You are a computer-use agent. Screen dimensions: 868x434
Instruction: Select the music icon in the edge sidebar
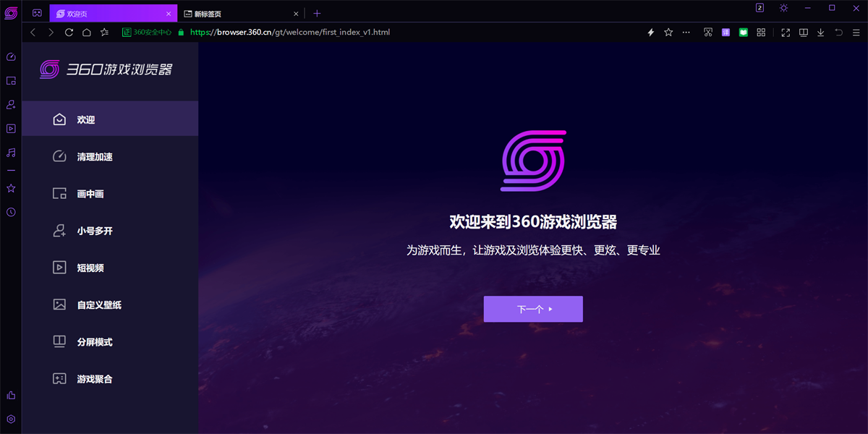[10, 153]
